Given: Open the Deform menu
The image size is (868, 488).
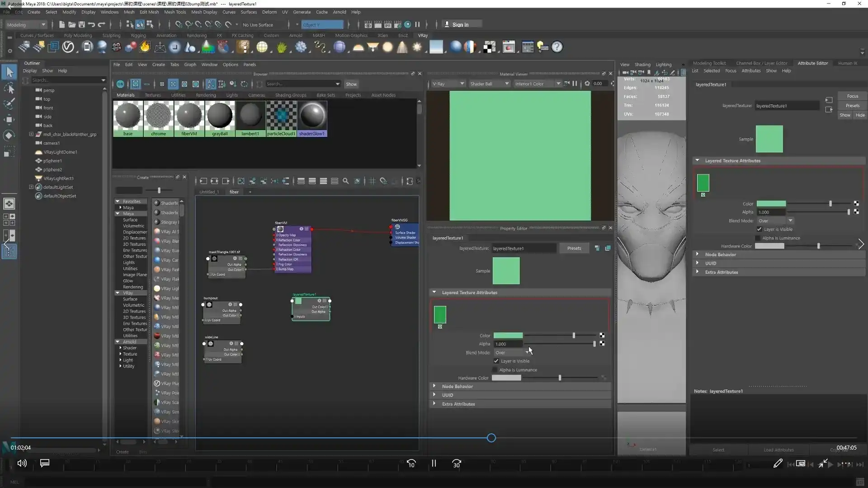Looking at the screenshot, I should [x=269, y=12].
